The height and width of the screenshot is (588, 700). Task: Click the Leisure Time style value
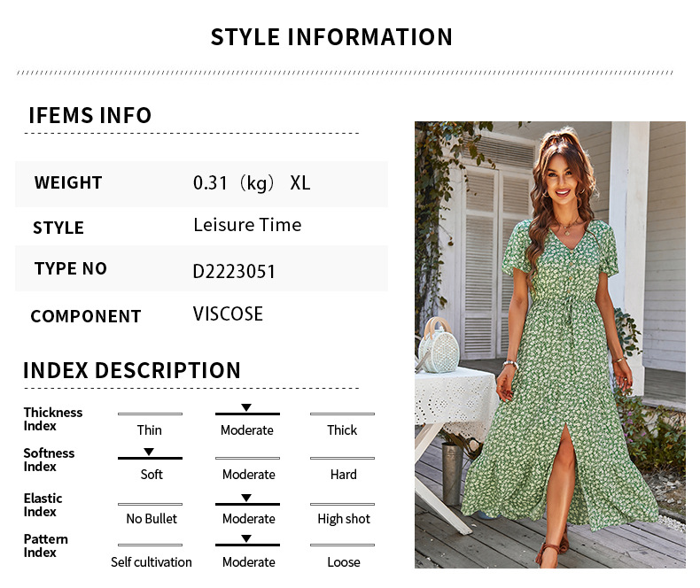(247, 225)
